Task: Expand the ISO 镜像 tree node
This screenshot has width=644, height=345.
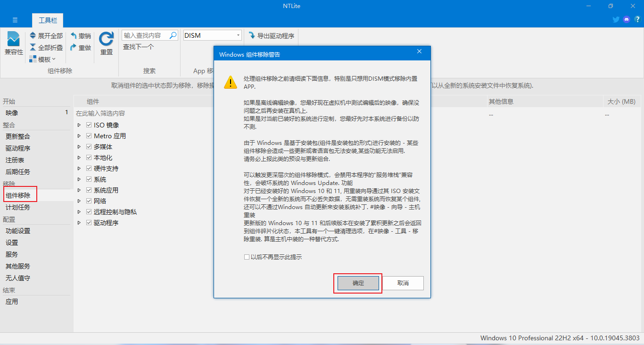Action: pos(79,125)
